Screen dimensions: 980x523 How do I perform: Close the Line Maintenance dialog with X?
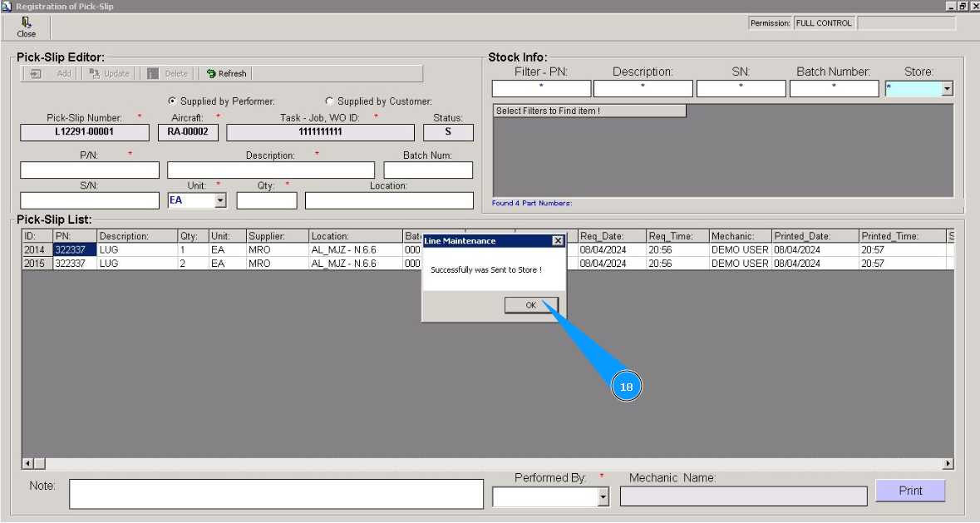pyautogui.click(x=558, y=240)
